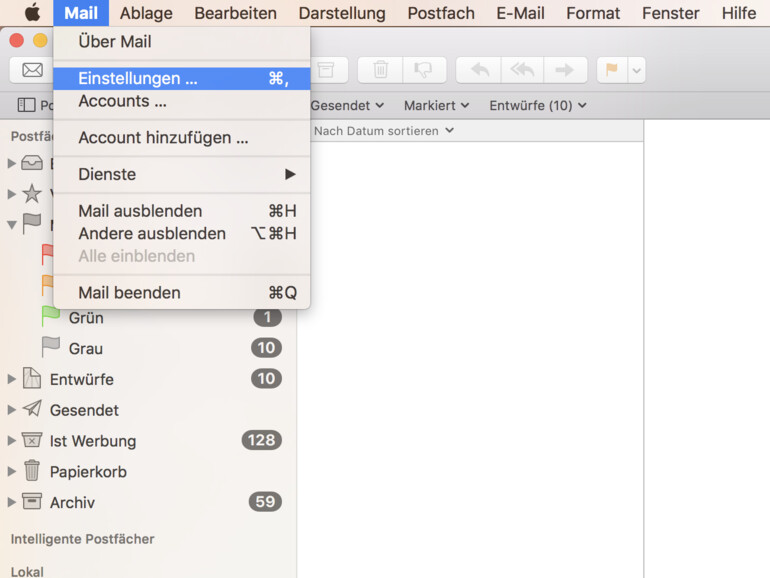Screen dimensions: 770x578
Task: Open the E-Mail menu
Action: pyautogui.click(x=520, y=13)
